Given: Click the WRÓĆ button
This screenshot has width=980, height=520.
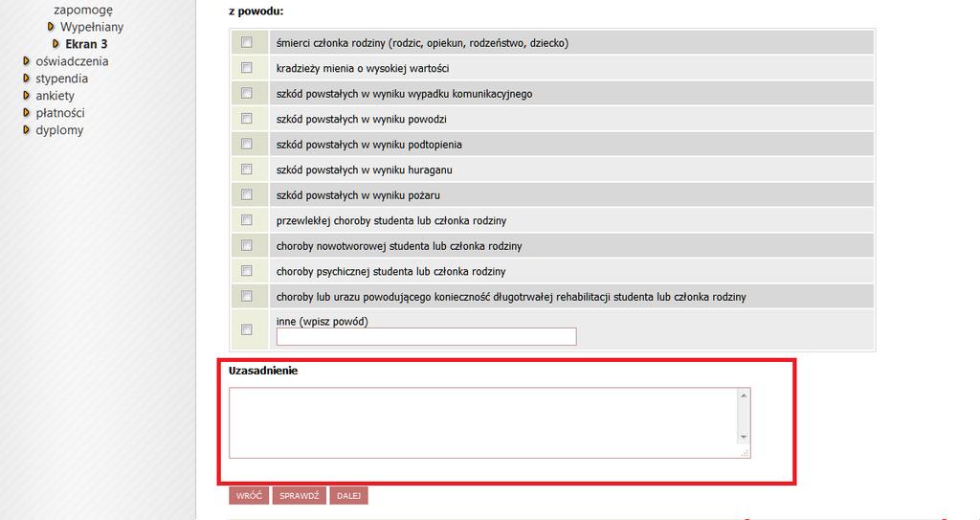Looking at the screenshot, I should [249, 496].
